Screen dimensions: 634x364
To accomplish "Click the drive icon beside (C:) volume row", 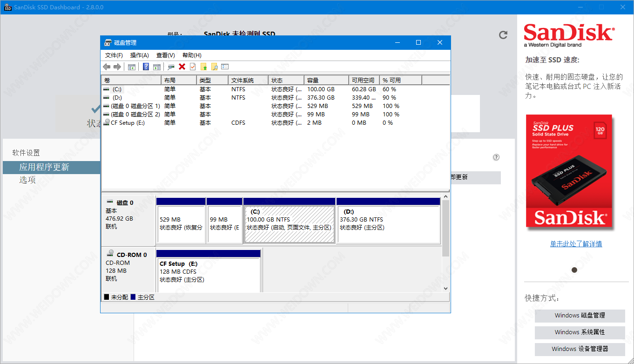I will click(x=107, y=89).
